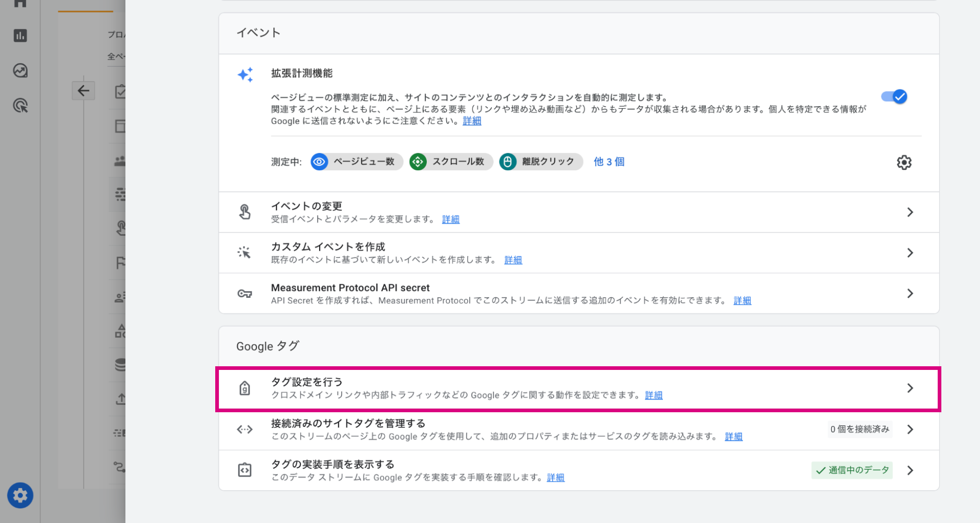Open the Reports bar-chart icon in sidebar
Image resolution: width=980 pixels, height=523 pixels.
pyautogui.click(x=20, y=36)
